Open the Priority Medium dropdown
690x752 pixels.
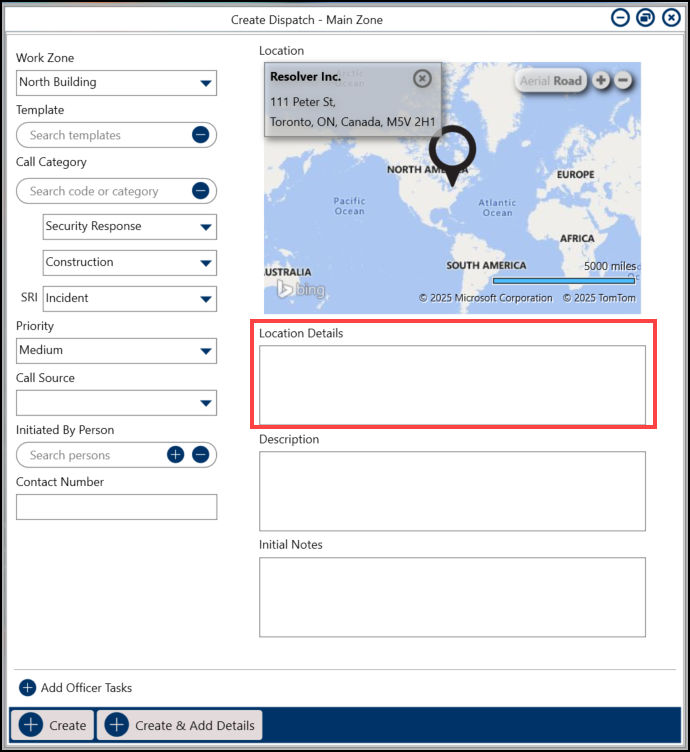(x=117, y=351)
